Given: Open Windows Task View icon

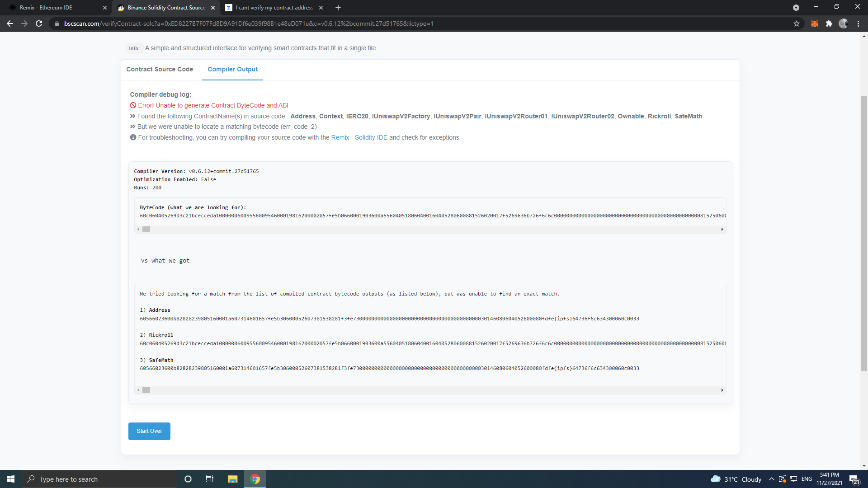Looking at the screenshot, I should click(210, 479).
